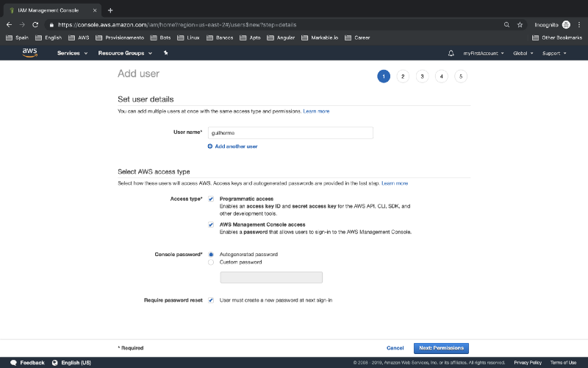Open the Bots bookmarks folder
Image resolution: width=588 pixels, height=368 pixels.
click(160, 38)
